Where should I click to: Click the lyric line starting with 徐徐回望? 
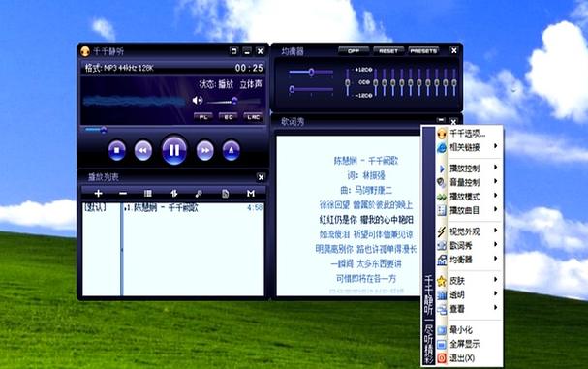pyautogui.click(x=366, y=204)
